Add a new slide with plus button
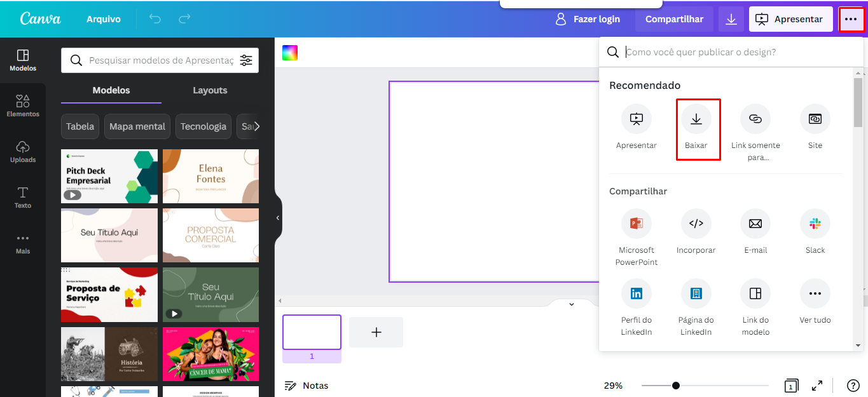868x397 pixels. [x=376, y=332]
